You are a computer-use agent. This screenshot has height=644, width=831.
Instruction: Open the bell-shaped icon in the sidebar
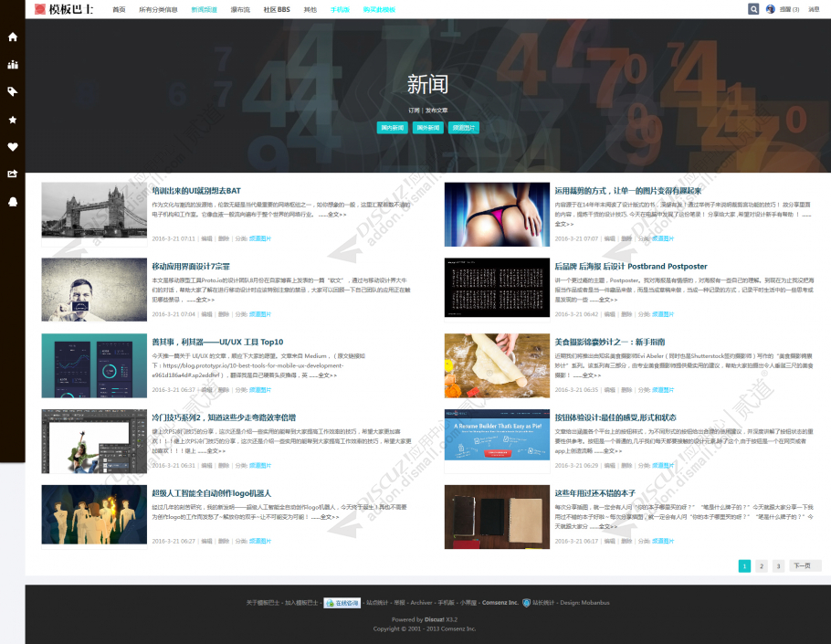click(13, 201)
